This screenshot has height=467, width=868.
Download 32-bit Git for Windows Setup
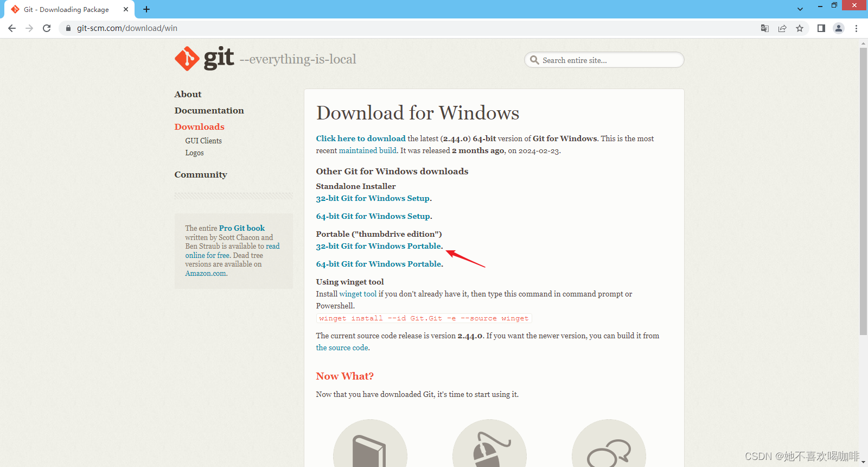pyautogui.click(x=373, y=198)
